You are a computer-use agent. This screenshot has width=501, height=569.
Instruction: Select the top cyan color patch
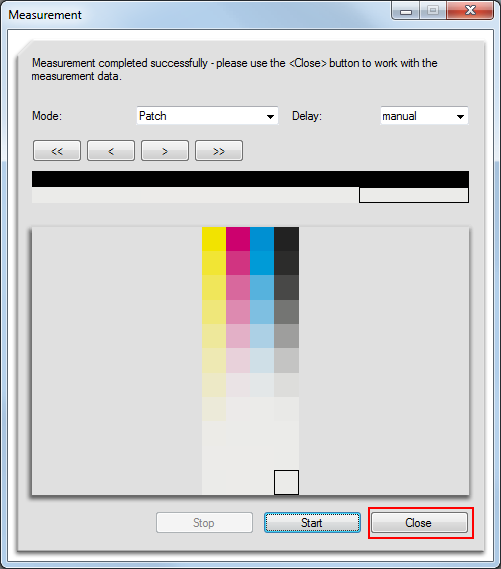pyautogui.click(x=262, y=239)
